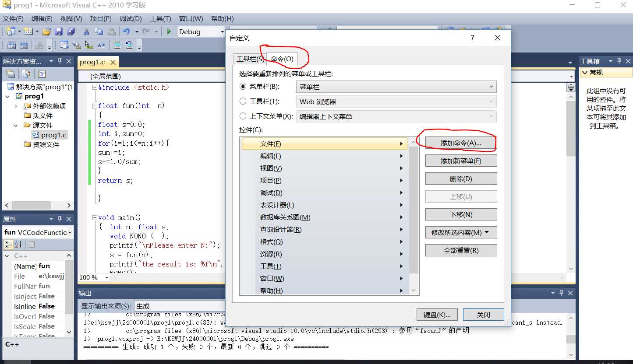The width and height of the screenshot is (633, 364).
Task: Collapse the prog1 project node
Action: 7,96
